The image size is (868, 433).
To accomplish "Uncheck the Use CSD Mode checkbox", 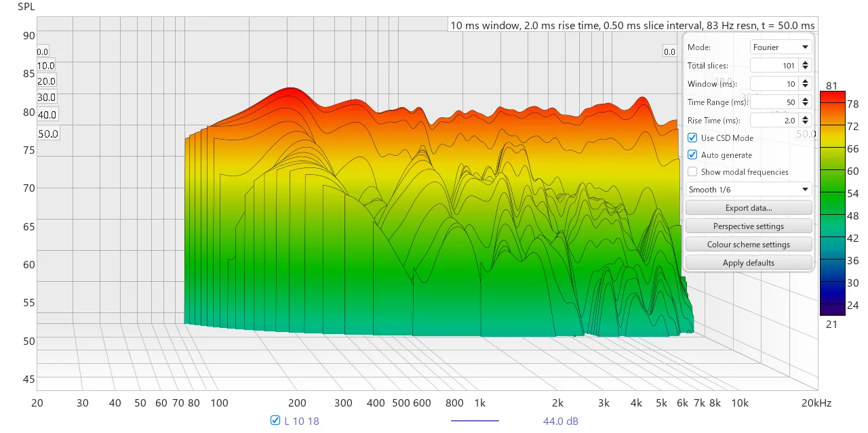I will [692, 138].
